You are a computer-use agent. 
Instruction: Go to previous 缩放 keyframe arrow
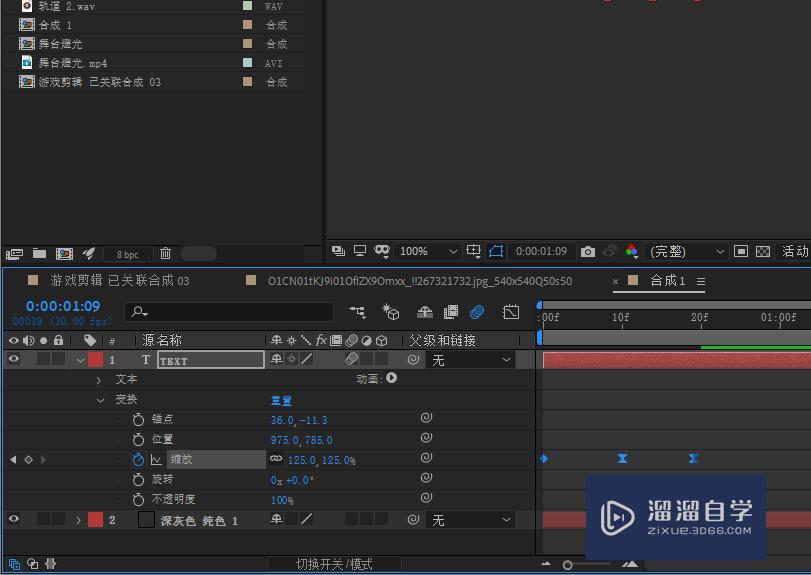point(13,459)
